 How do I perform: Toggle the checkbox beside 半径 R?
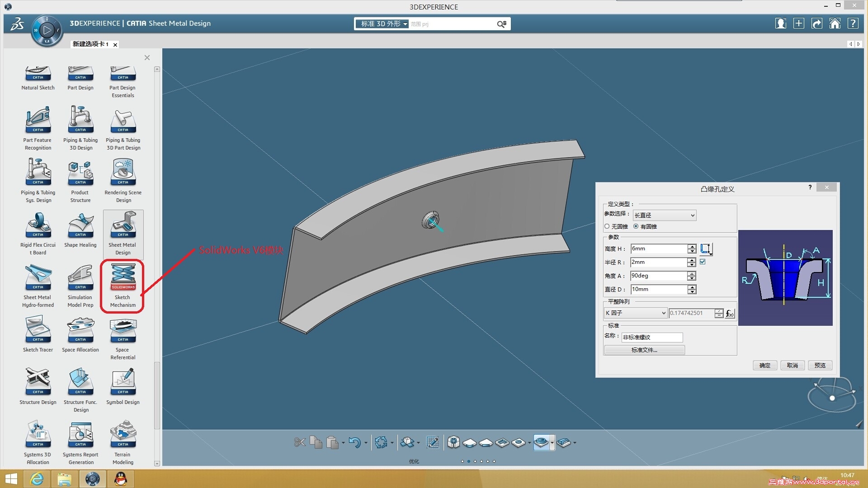[x=703, y=262]
